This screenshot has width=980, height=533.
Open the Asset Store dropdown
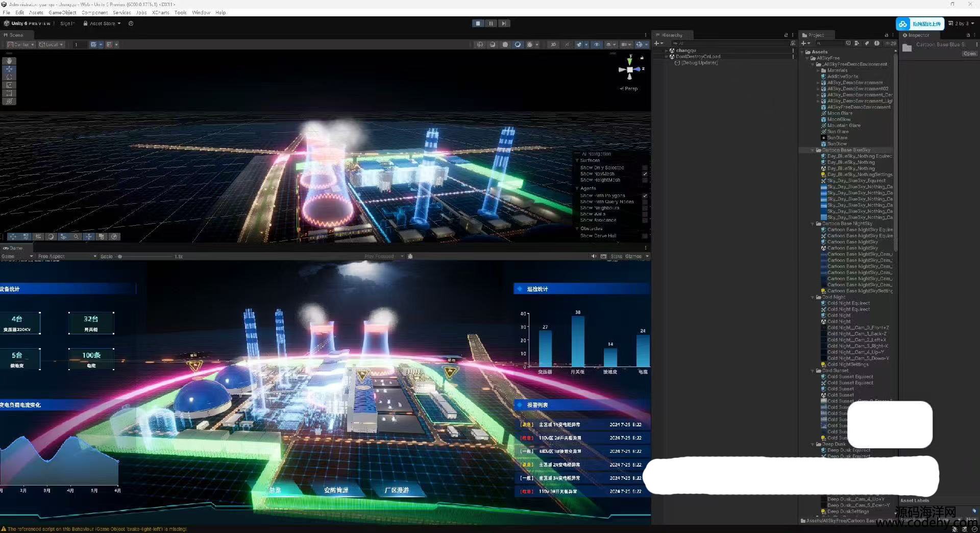pyautogui.click(x=102, y=23)
